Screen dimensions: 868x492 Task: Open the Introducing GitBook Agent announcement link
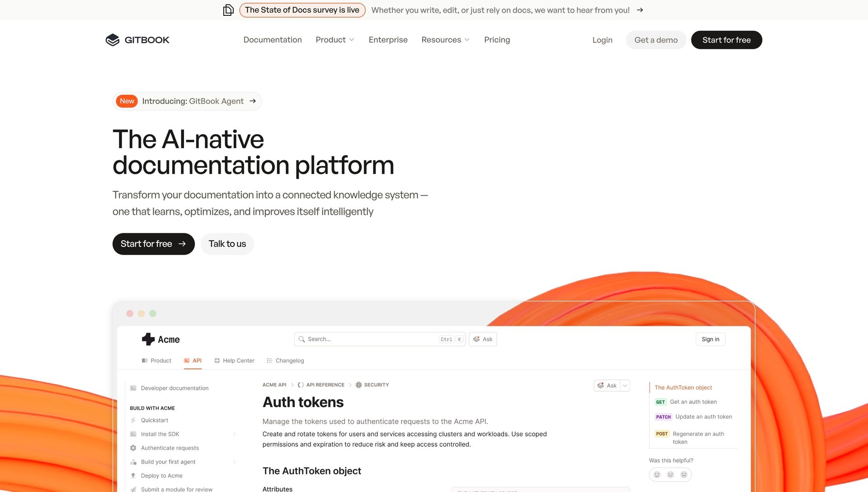click(x=187, y=101)
